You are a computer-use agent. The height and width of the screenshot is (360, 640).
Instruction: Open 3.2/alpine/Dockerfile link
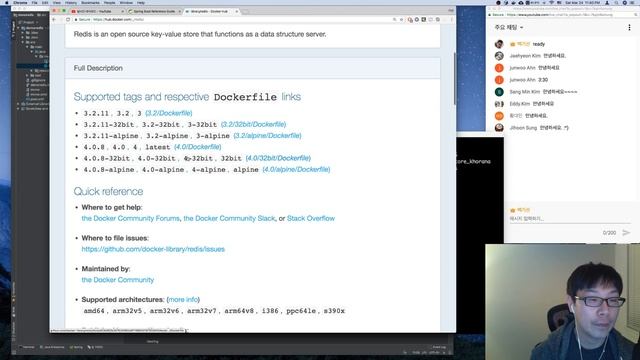(267, 136)
